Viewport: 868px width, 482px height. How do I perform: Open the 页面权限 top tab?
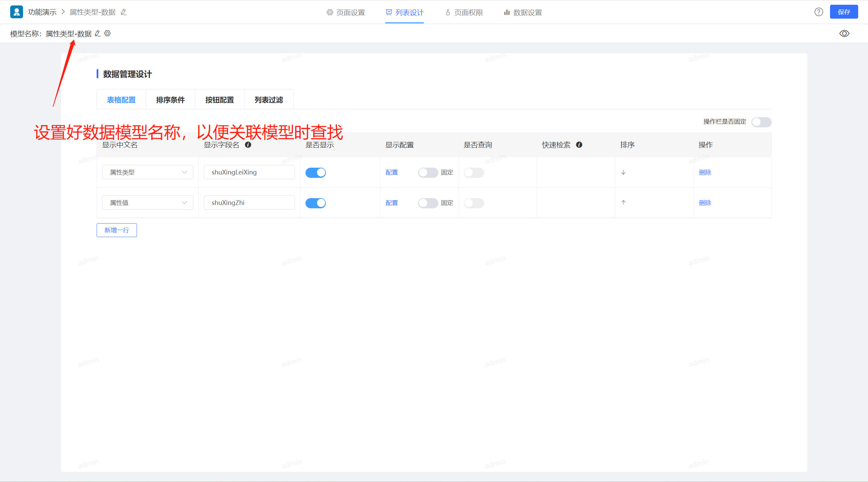click(x=464, y=13)
